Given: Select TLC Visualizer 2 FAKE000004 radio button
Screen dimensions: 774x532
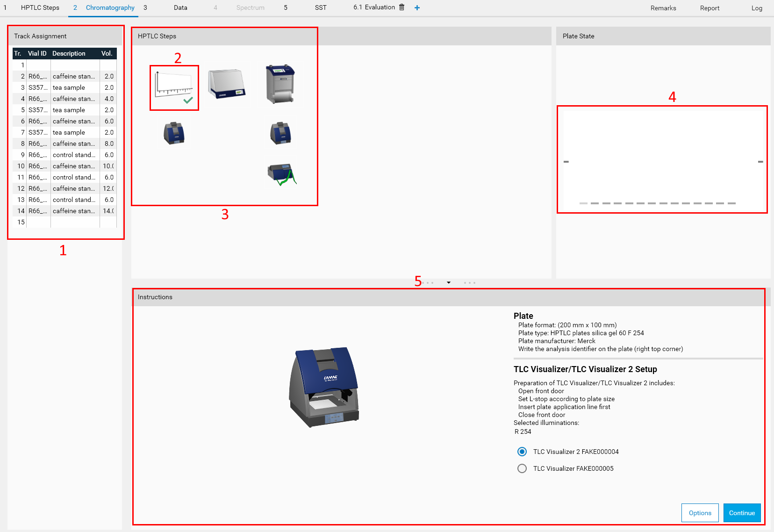Looking at the screenshot, I should (x=522, y=452).
